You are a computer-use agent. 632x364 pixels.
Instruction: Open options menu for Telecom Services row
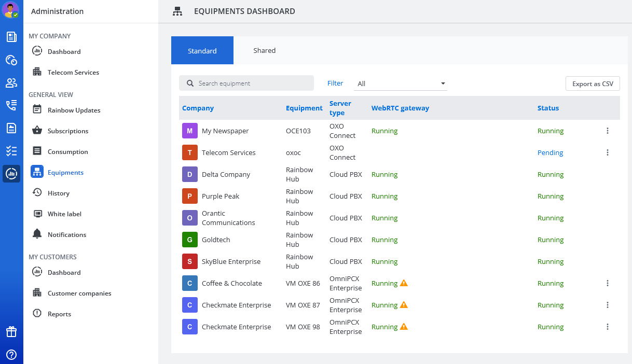coord(608,152)
